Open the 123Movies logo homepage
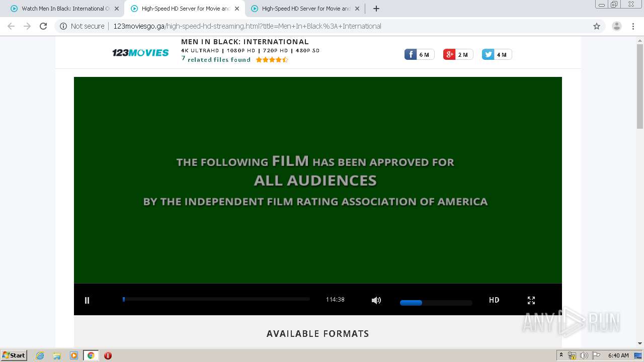The image size is (644, 362). coord(140,52)
